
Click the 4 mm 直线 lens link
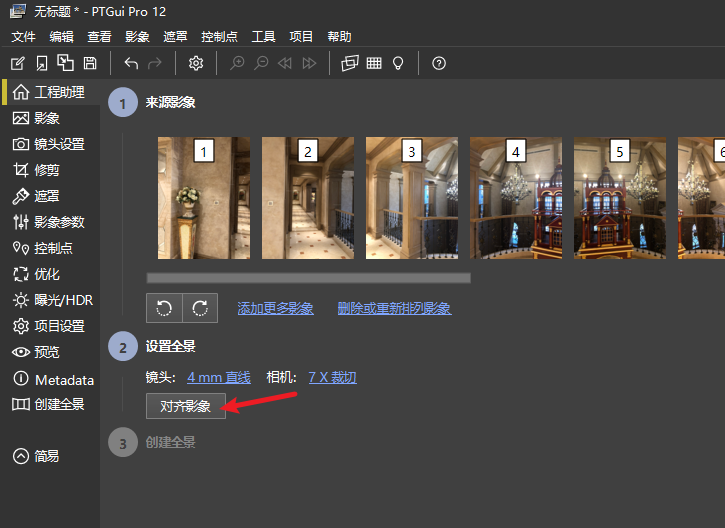coord(219,377)
